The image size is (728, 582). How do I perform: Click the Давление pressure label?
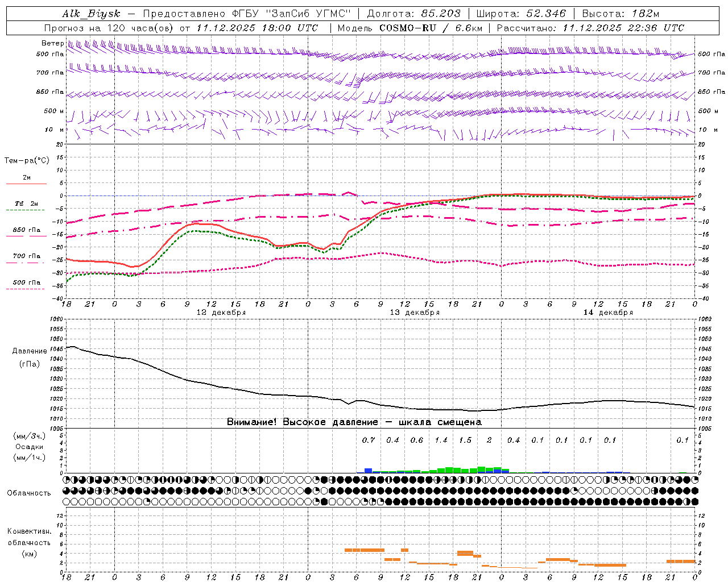point(30,351)
